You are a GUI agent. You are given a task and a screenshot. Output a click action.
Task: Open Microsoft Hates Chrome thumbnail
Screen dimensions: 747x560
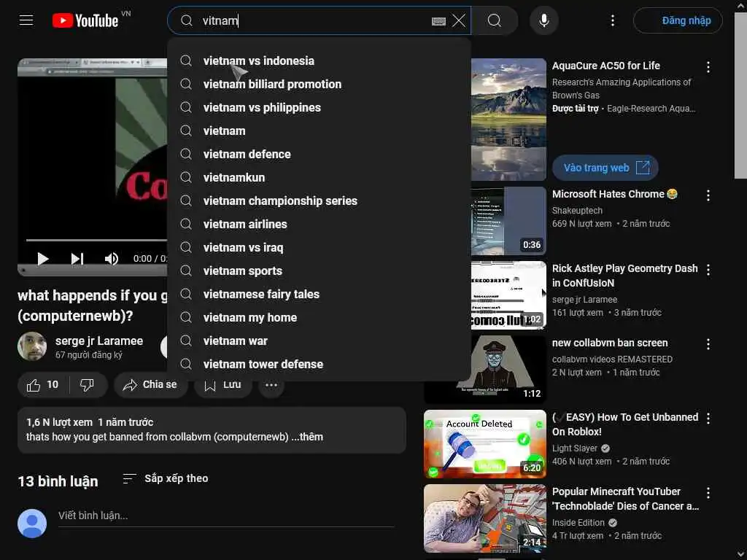(508, 221)
